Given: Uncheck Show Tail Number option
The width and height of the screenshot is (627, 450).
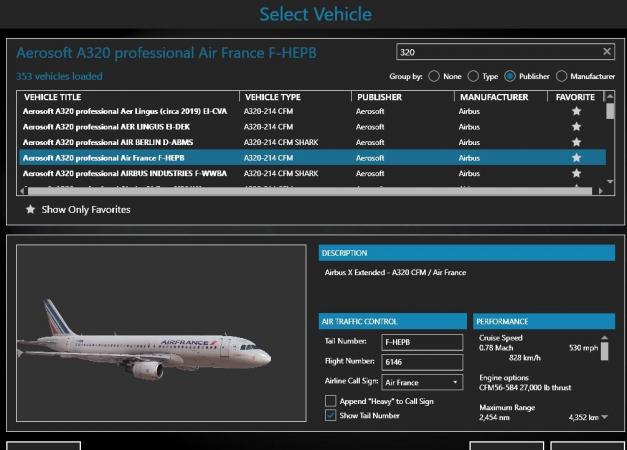Looking at the screenshot, I should pyautogui.click(x=331, y=415).
